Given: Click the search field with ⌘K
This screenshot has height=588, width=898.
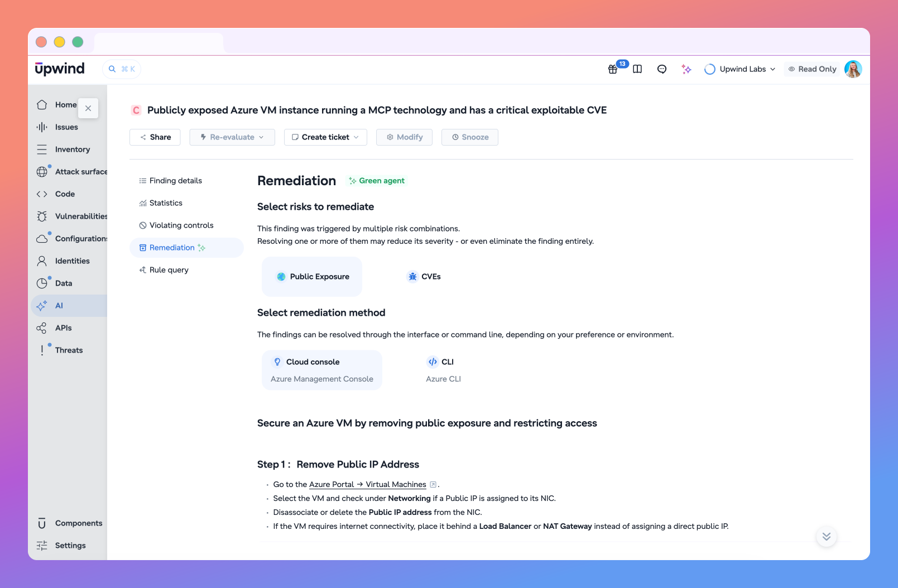Looking at the screenshot, I should [122, 69].
